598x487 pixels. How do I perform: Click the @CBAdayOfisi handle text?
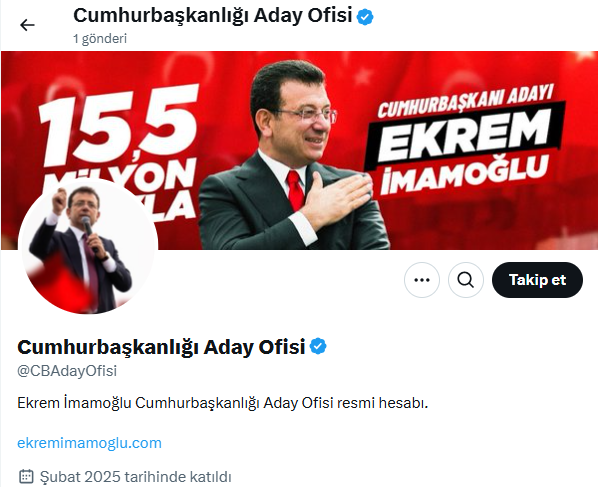tap(67, 371)
